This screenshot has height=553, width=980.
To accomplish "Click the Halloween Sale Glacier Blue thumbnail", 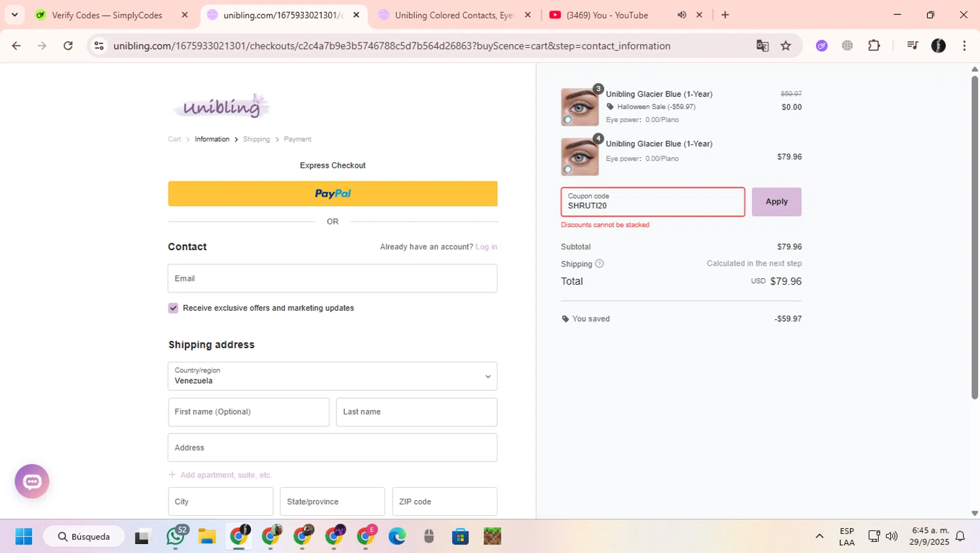I will click(x=580, y=107).
